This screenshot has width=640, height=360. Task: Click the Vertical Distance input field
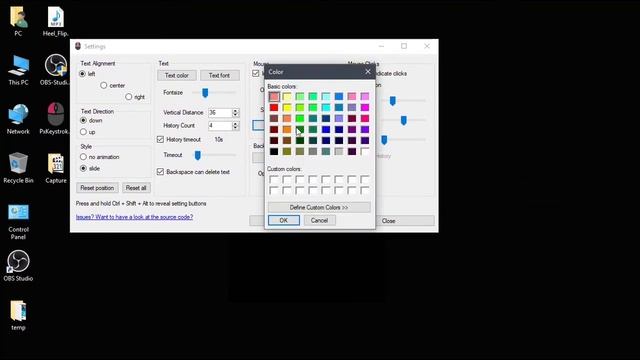click(x=220, y=113)
